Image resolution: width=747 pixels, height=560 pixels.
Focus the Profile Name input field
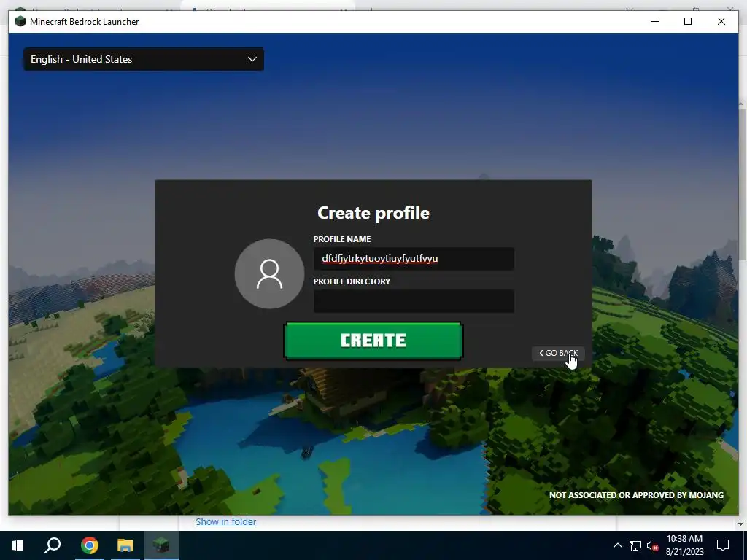pos(414,259)
